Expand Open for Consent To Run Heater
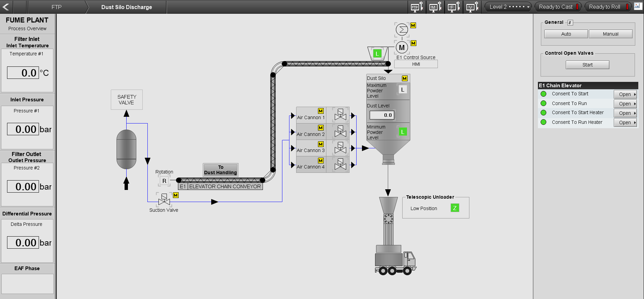Image resolution: width=644 pixels, height=299 pixels. point(625,122)
